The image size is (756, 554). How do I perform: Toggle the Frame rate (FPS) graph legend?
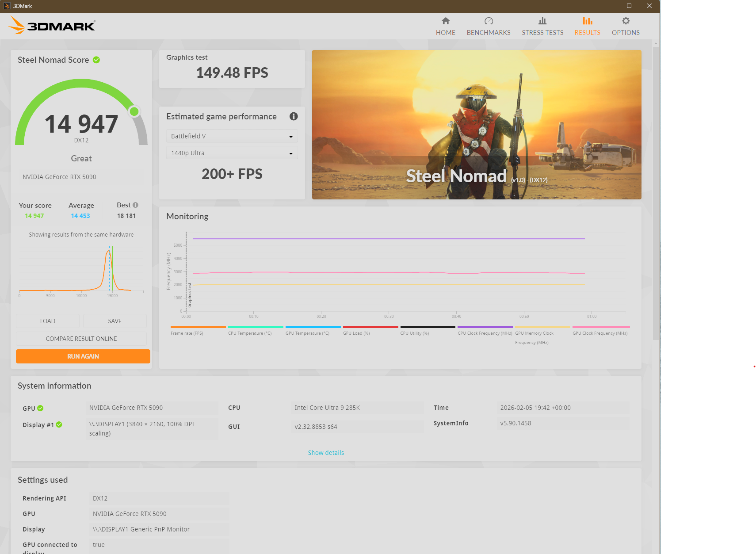coord(187,333)
